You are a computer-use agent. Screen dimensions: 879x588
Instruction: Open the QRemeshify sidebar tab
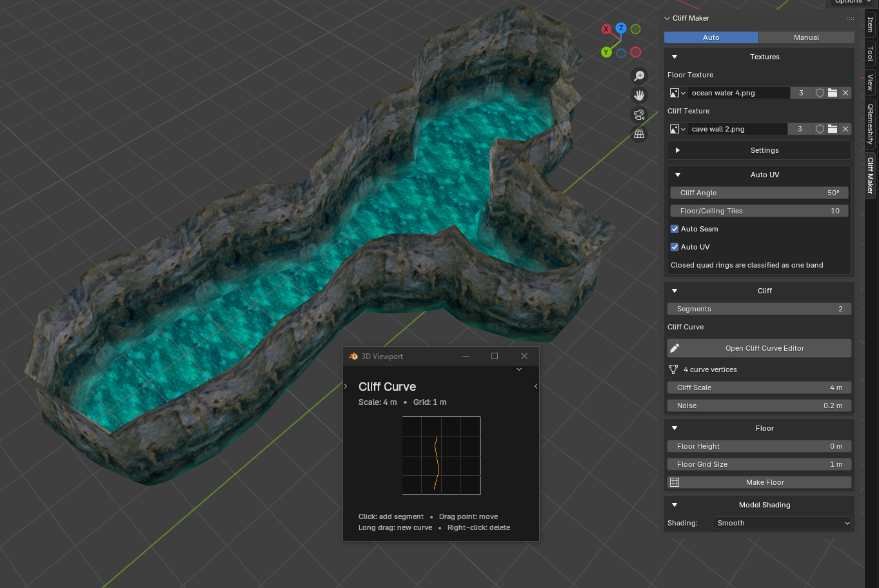(x=871, y=123)
